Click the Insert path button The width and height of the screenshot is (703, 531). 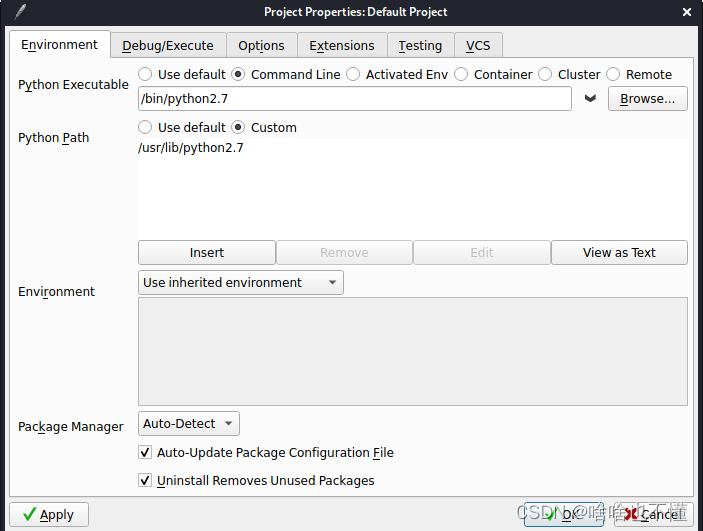pyautogui.click(x=207, y=252)
